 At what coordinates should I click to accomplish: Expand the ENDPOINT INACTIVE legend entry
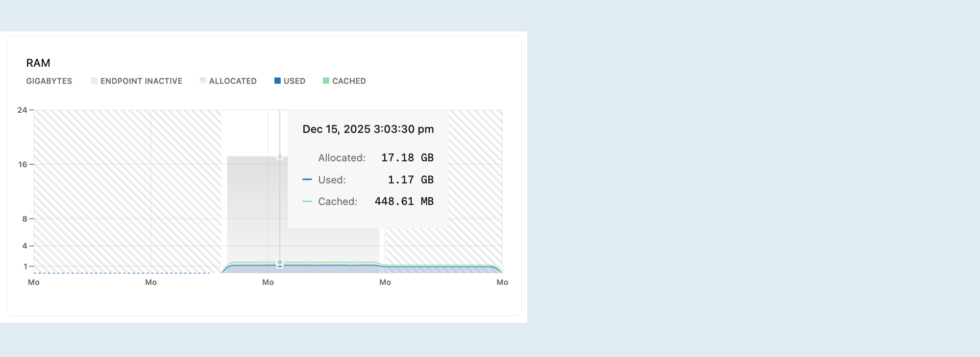[141, 81]
